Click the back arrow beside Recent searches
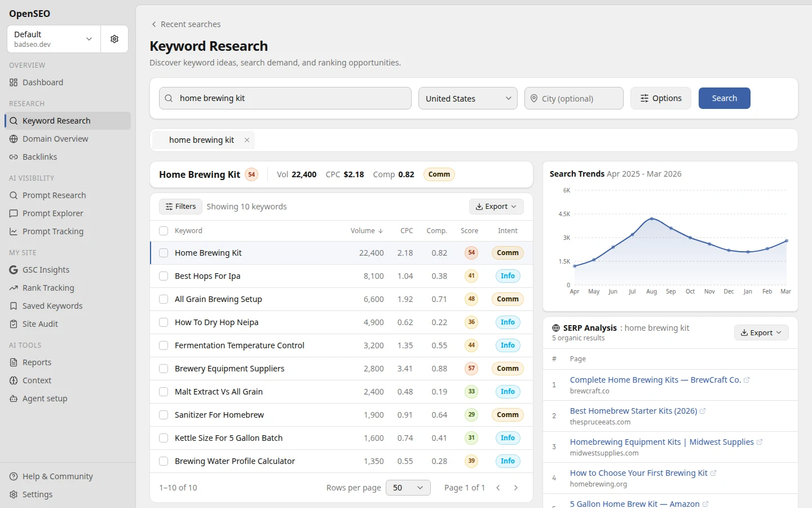The image size is (812, 508). pos(154,24)
